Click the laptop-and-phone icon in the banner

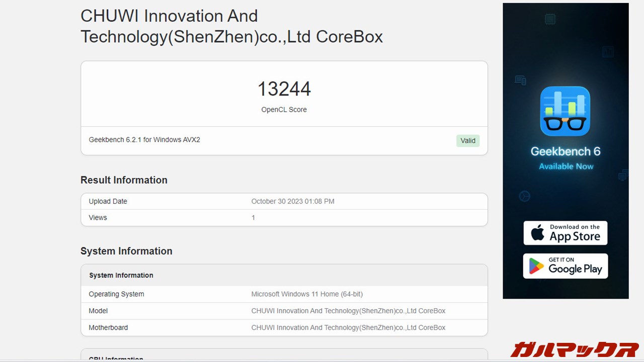[520, 79]
